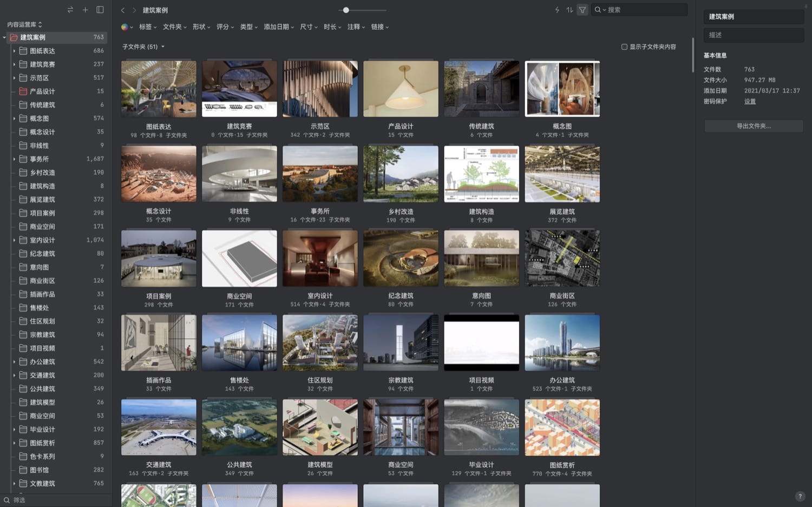The height and width of the screenshot is (507, 812).
Task: Expand the 事务所 folder tree arrow
Action: point(14,159)
